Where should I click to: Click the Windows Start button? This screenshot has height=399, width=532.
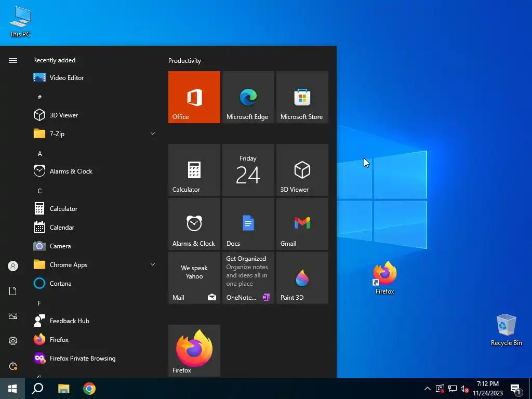pos(12,389)
